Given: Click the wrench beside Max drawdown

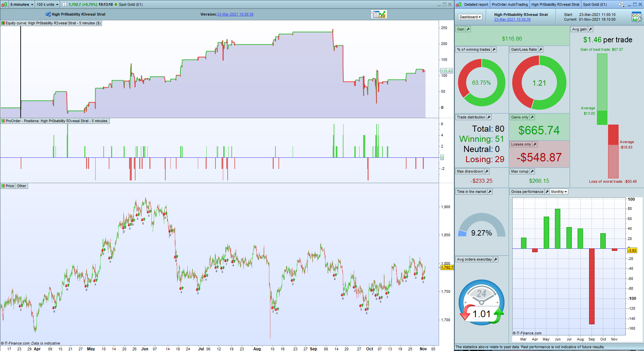Looking at the screenshot, I should point(487,171).
